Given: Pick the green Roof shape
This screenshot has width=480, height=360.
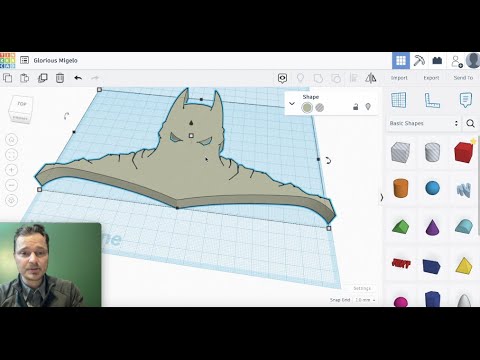Looking at the screenshot, I should pos(400,227).
